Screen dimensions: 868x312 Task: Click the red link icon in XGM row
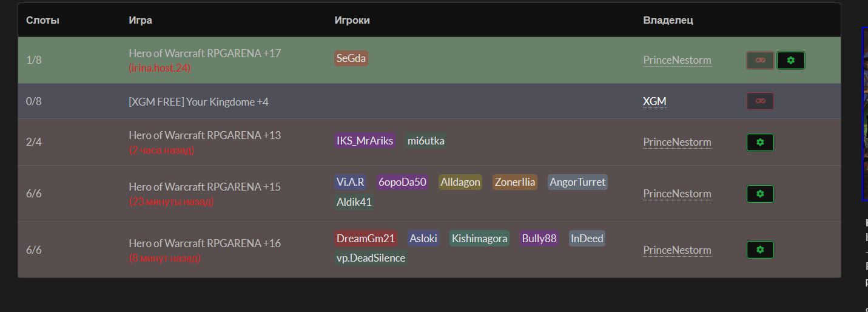[760, 101]
